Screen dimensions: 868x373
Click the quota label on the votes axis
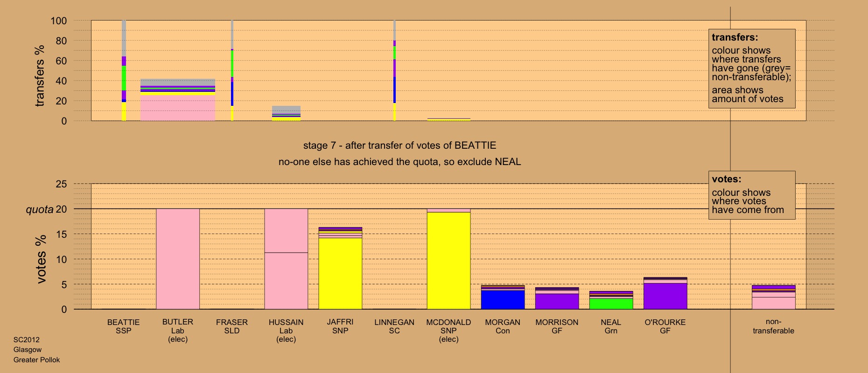(x=40, y=209)
